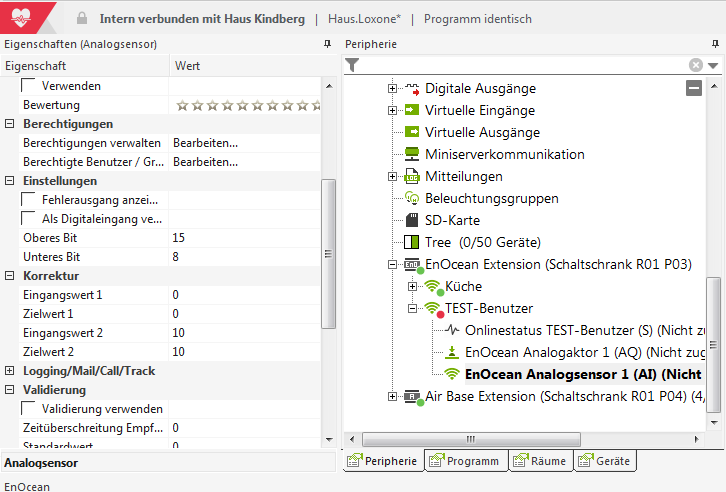The image size is (726, 492).
Task: Click Bearbeiten for Berechtigte Benutzer
Action: pos(206,162)
